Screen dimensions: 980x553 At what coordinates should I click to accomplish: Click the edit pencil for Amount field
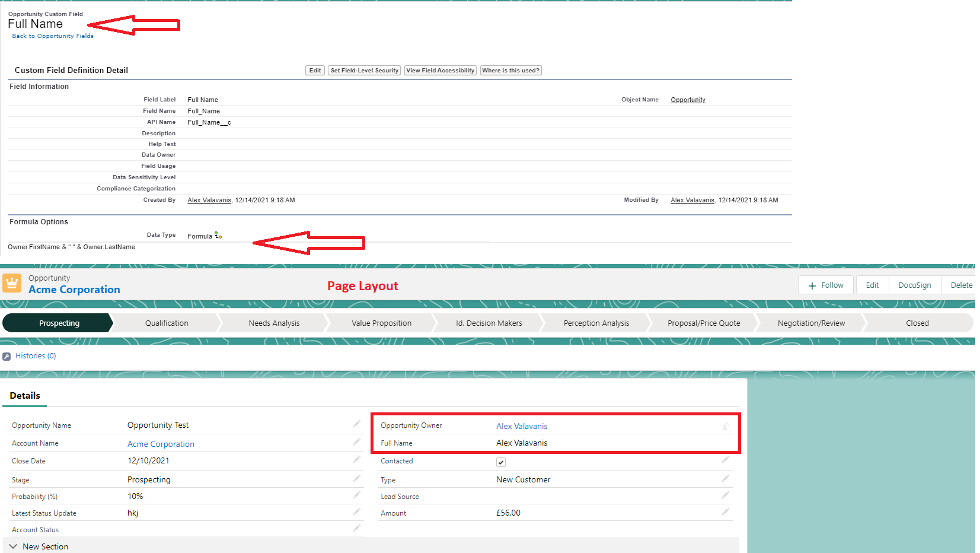pyautogui.click(x=725, y=511)
